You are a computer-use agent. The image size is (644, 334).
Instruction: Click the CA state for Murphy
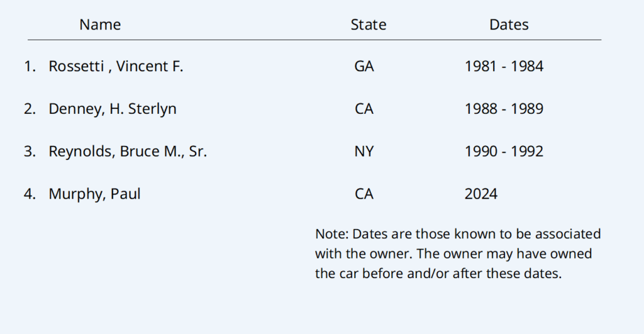tap(364, 194)
